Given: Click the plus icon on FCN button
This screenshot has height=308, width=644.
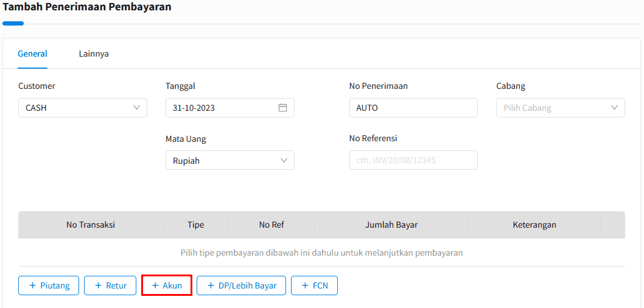Looking at the screenshot, I should tap(305, 286).
